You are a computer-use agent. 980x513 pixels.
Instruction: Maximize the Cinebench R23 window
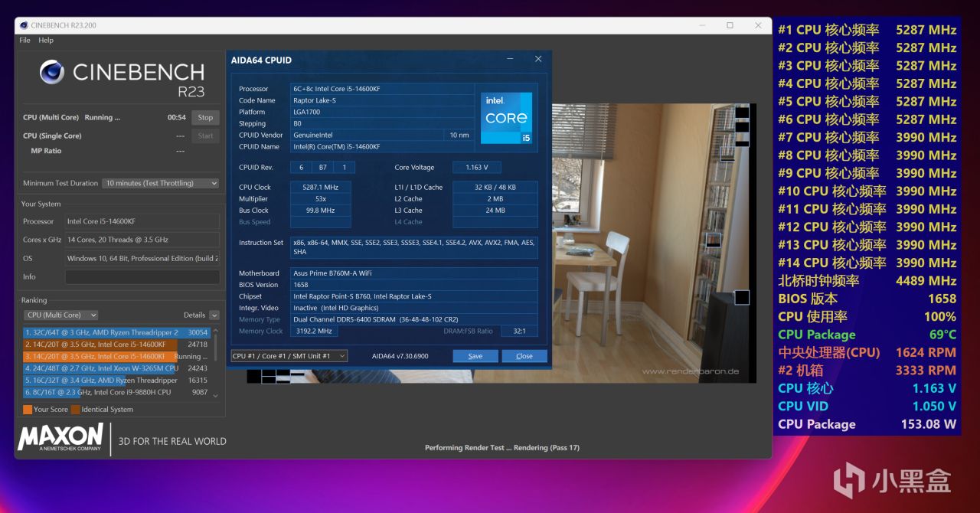tap(730, 25)
